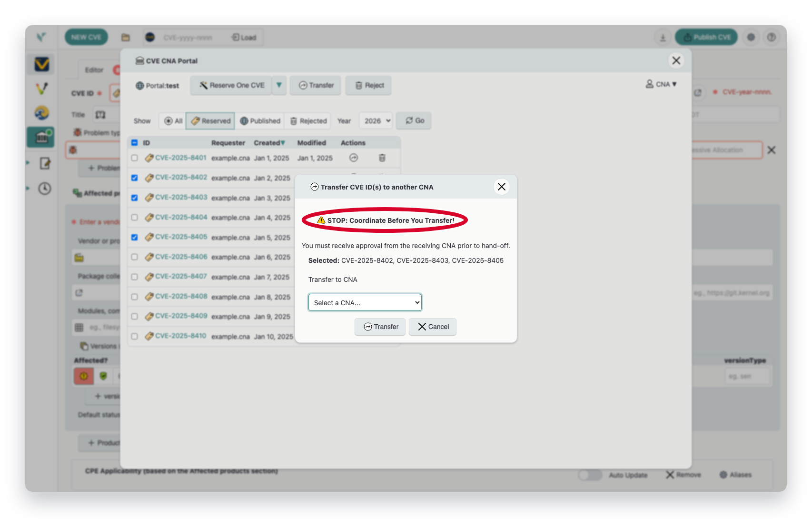Check the box for CVE-2025-8401

point(134,158)
